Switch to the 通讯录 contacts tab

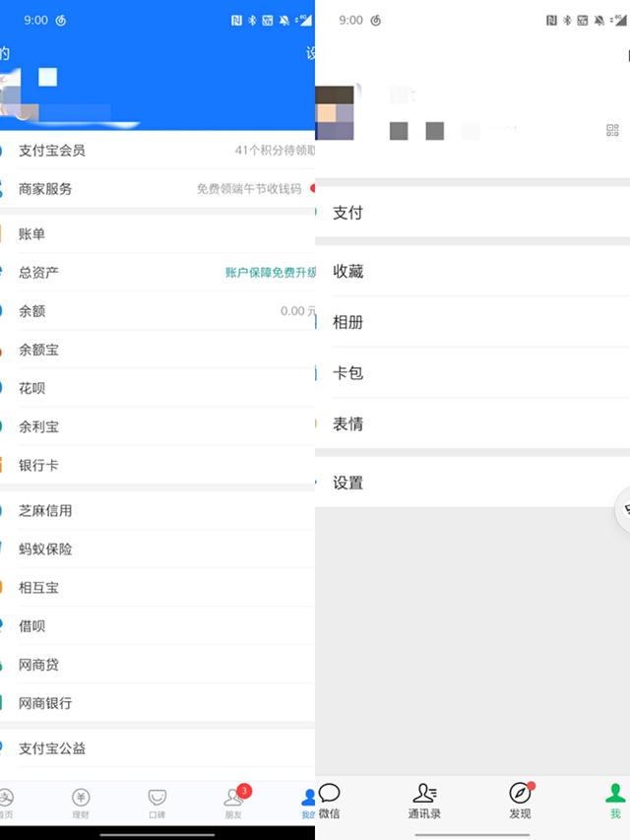424,801
